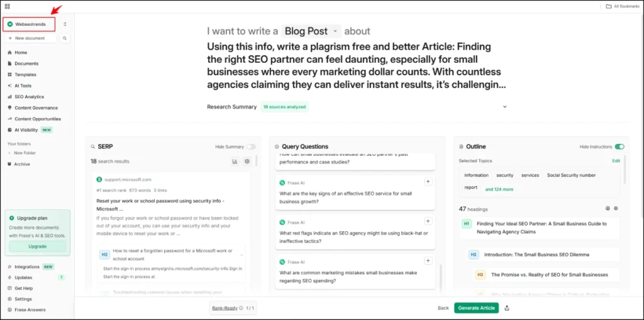Viewport: 644px width, 320px height.
Task: Open the Blog Post type dropdown
Action: tap(311, 31)
